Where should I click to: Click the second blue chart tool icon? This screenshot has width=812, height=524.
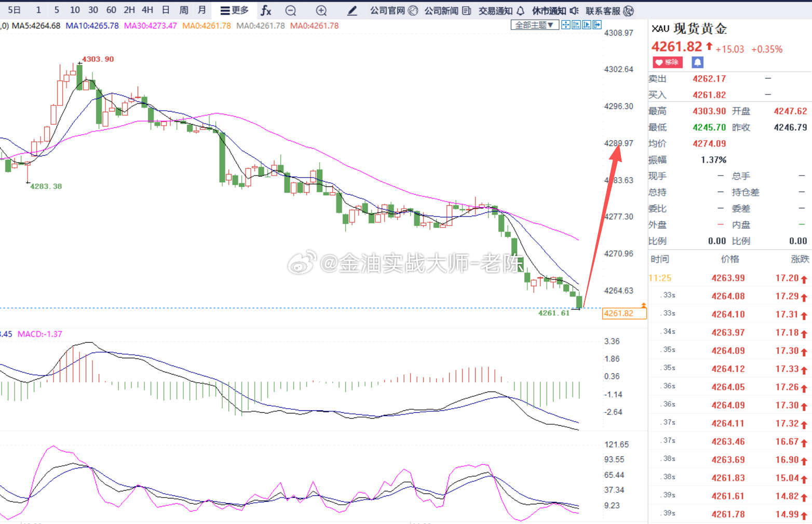(576, 25)
